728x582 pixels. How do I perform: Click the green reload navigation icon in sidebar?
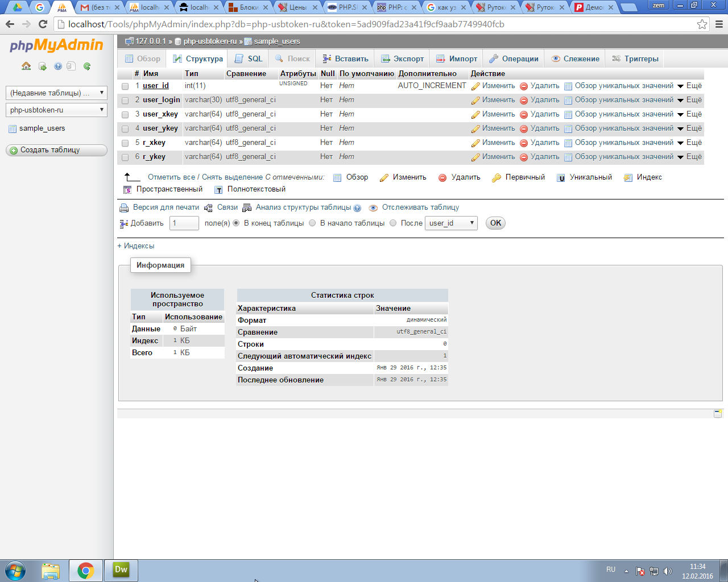[87, 66]
